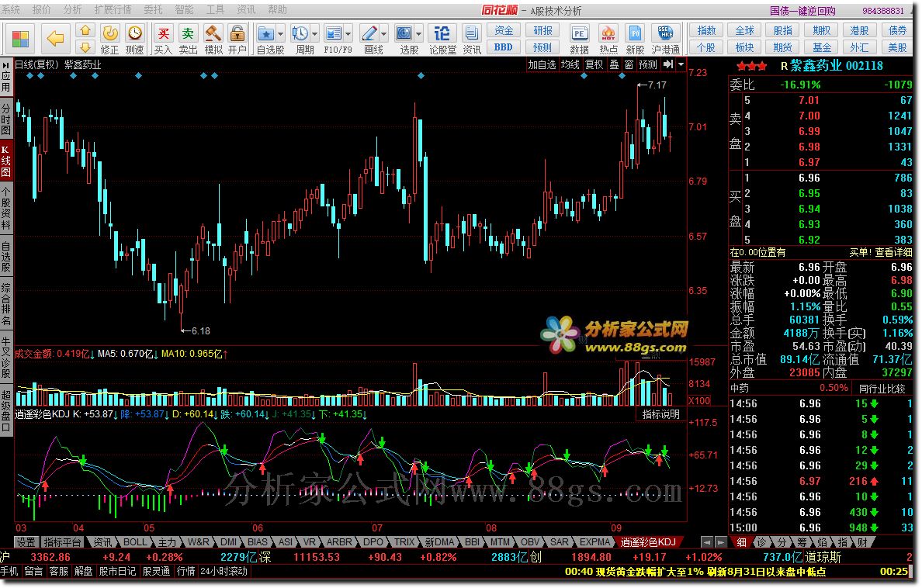Click the 24小时滚动 news status item
The width and height of the screenshot is (922, 588).
(224, 571)
